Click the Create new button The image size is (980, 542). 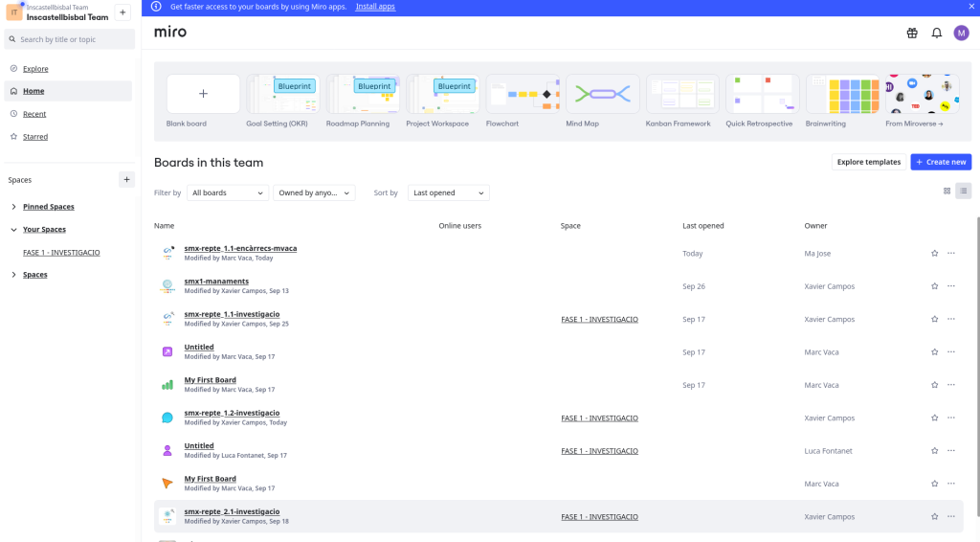pyautogui.click(x=940, y=162)
